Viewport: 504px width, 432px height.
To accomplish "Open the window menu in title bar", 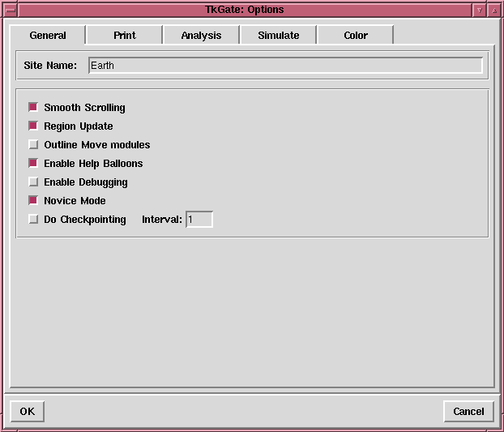I will coord(11,10).
